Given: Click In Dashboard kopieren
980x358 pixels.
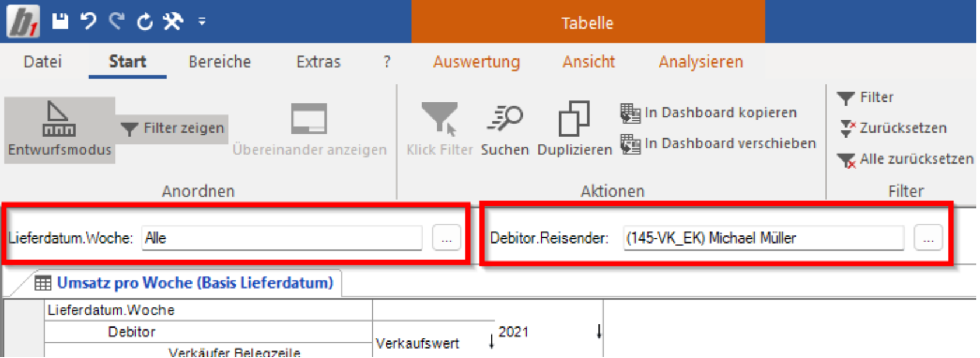Looking at the screenshot, I should (x=708, y=113).
